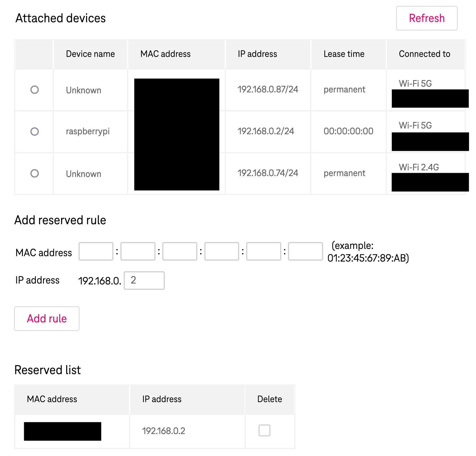Image resolution: width=476 pixels, height=456 pixels.
Task: Focus the third MAC address octet field
Action: 180,251
